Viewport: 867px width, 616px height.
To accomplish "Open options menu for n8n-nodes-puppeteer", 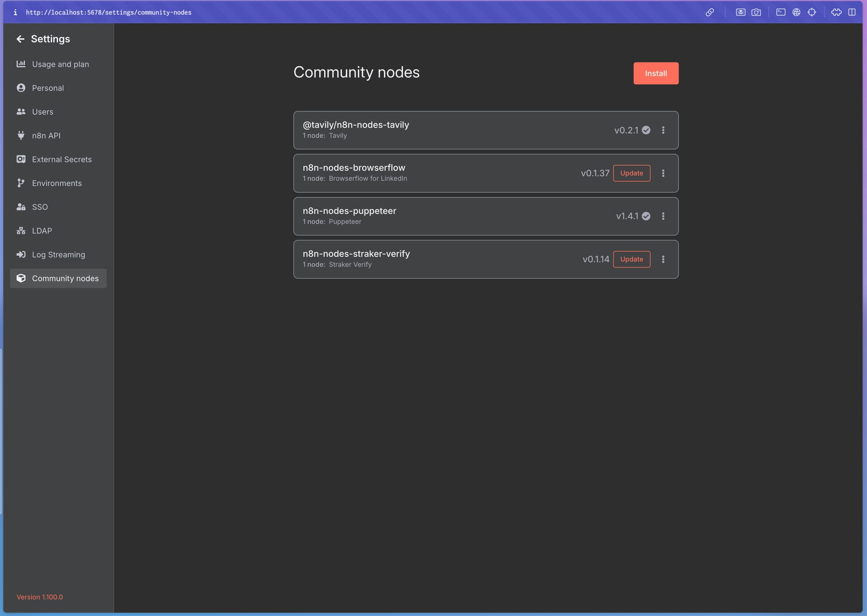I will pos(663,216).
